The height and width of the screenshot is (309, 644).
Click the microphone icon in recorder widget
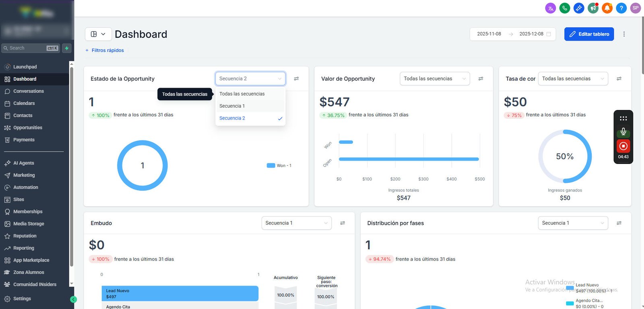623,132
